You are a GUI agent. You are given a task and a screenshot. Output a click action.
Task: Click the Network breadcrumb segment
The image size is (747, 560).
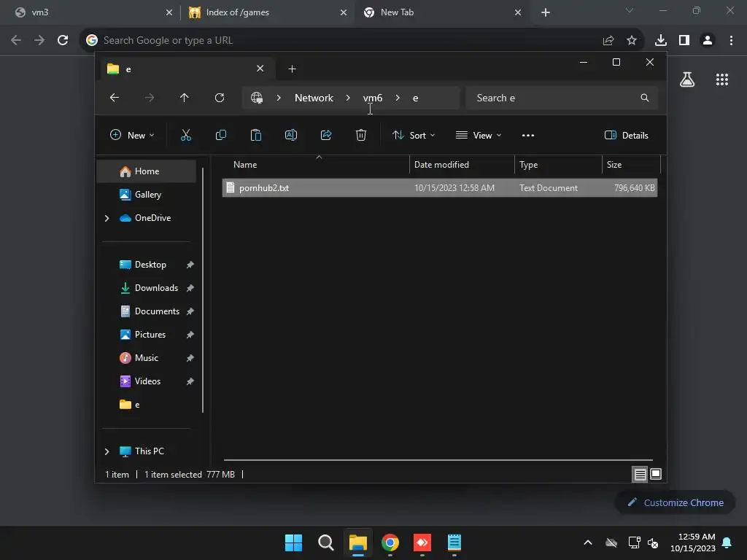(314, 98)
